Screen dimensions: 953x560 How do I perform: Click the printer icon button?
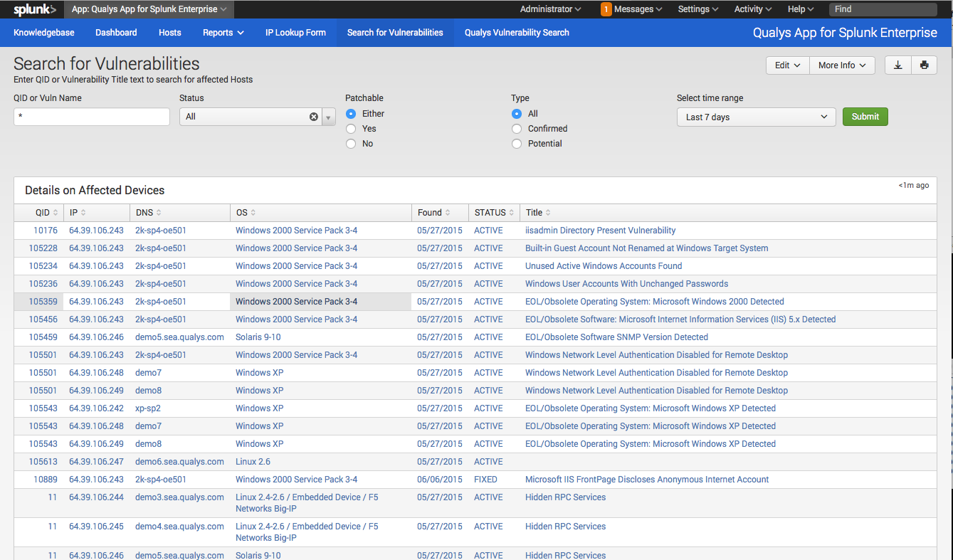pos(924,65)
